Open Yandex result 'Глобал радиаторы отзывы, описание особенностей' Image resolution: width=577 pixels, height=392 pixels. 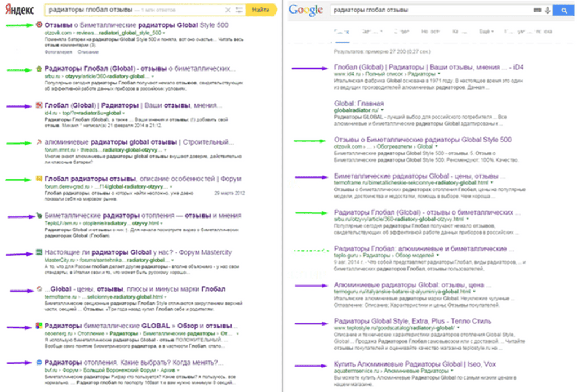point(143,179)
